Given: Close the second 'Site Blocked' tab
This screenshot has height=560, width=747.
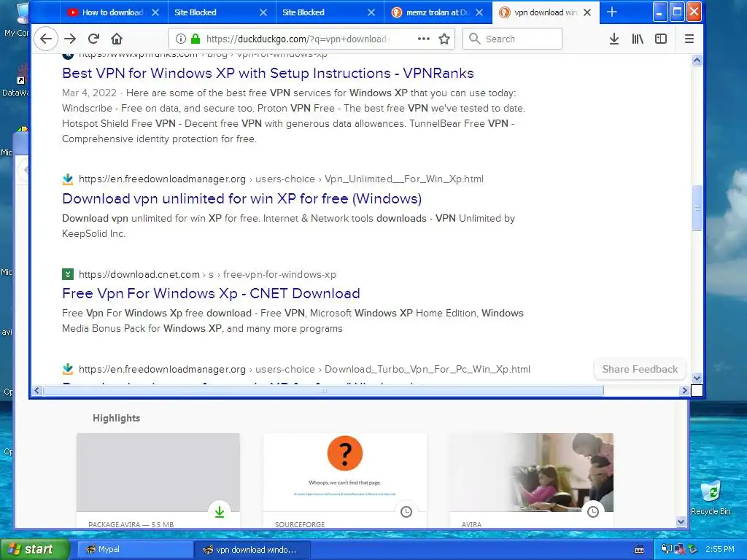Looking at the screenshot, I should coord(371,12).
